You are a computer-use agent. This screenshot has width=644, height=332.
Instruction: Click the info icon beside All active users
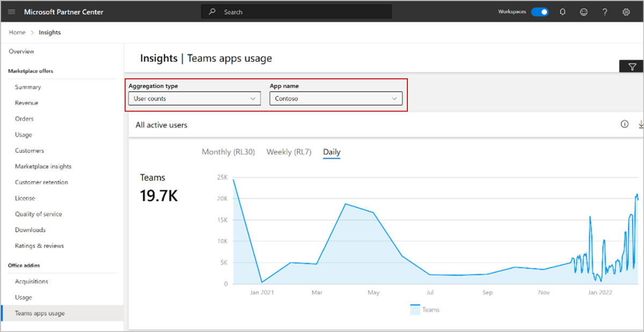point(624,124)
